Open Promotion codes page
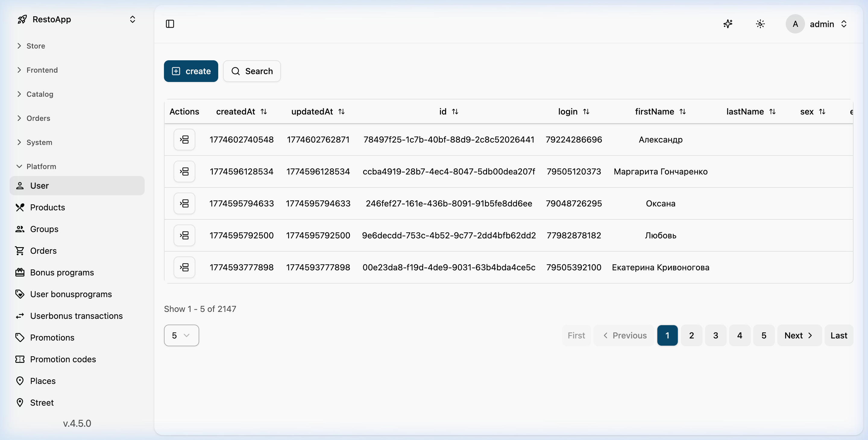This screenshot has height=440, width=868. 63,359
